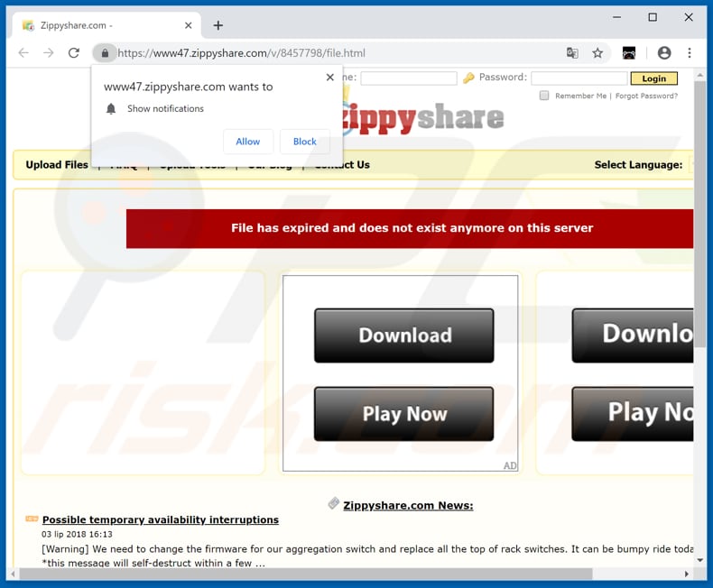
Task: Click the cut-off Play Now button on the right ad
Action: coord(633,414)
